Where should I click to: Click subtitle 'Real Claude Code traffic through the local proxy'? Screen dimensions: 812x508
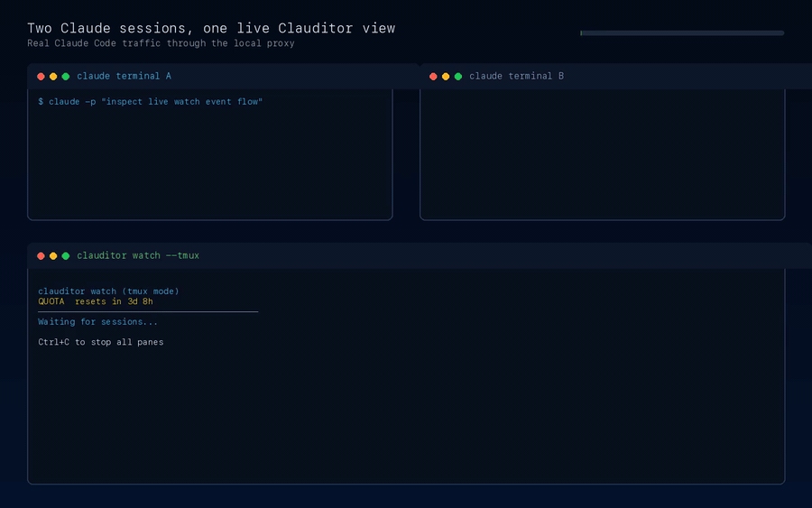pyautogui.click(x=161, y=43)
